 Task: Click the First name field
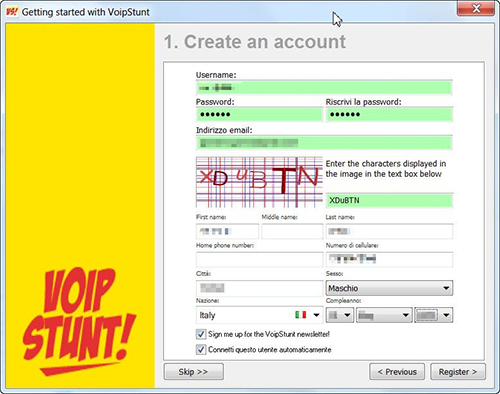(x=227, y=231)
